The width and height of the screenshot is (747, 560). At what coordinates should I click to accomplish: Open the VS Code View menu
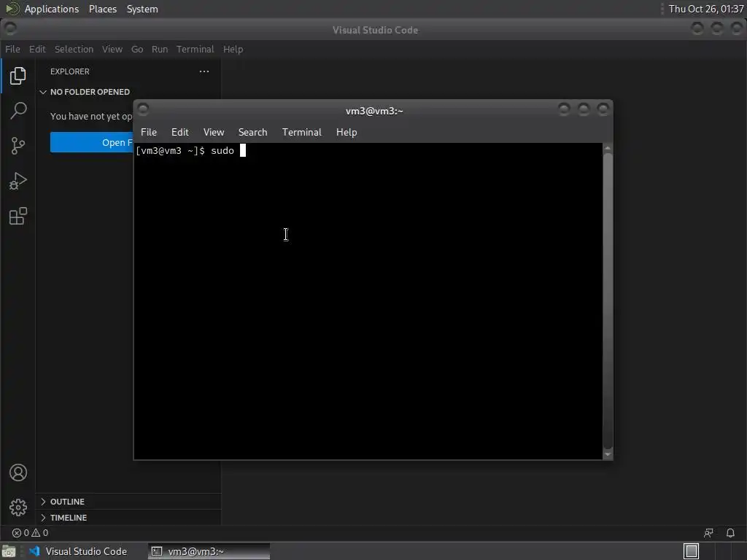[x=112, y=49]
